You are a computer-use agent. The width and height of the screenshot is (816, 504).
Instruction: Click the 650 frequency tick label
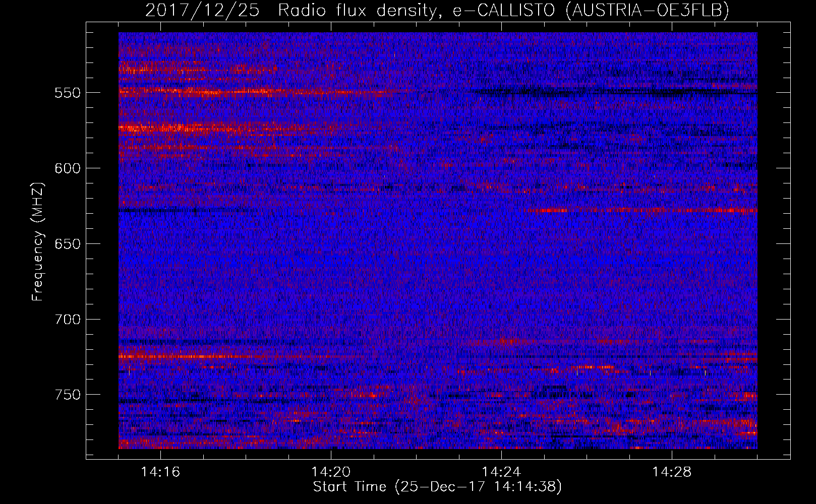coord(68,244)
